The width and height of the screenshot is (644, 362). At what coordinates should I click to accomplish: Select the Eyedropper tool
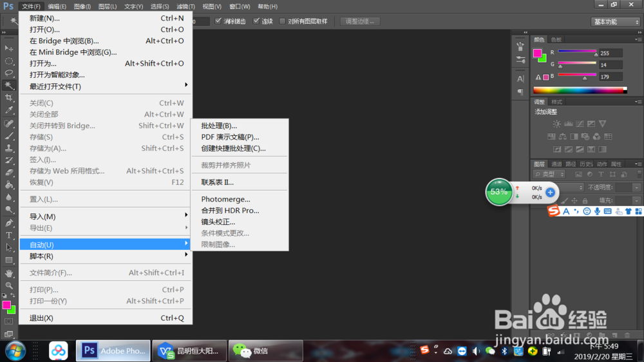8,110
